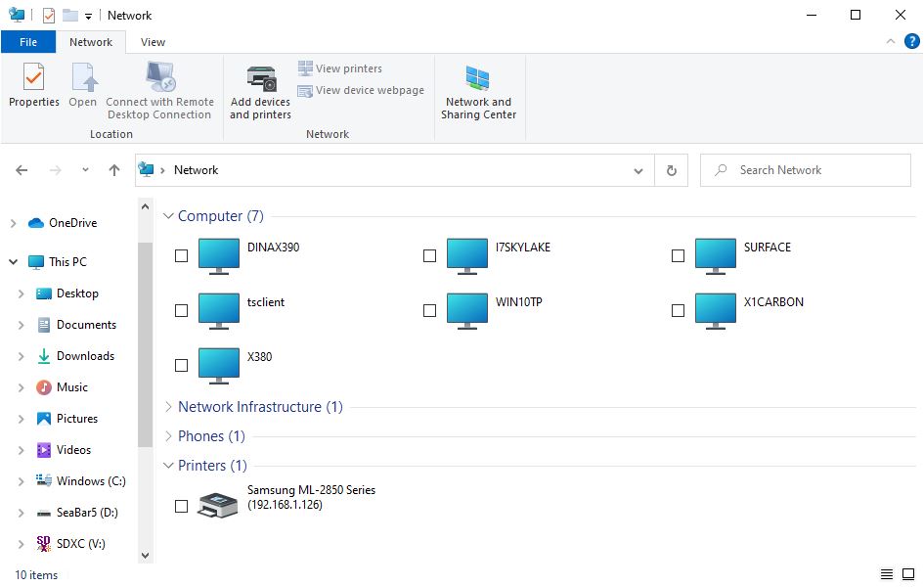Expand OneDrive tree node chevron
Image resolution: width=924 pixels, height=587 pixels.
pos(13,223)
